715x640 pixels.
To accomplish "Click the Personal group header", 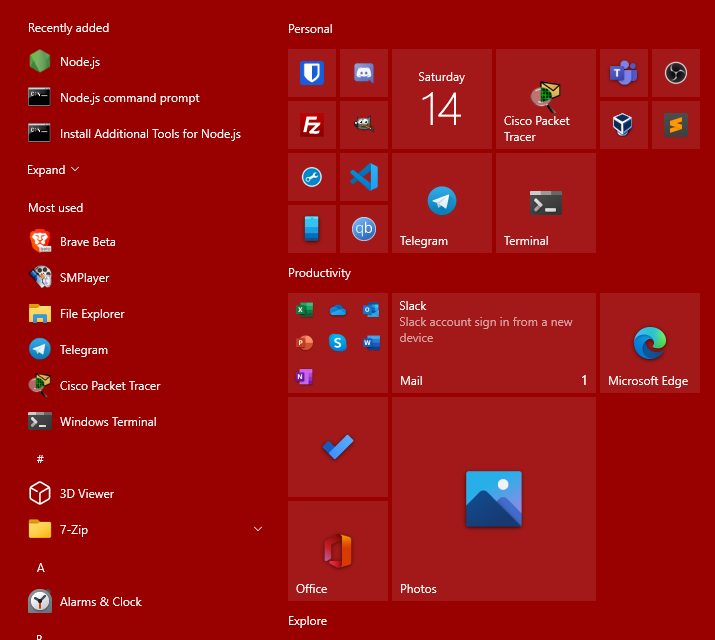I will pos(310,29).
